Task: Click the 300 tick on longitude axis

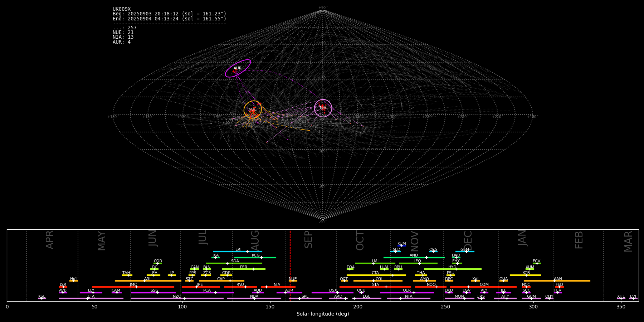Action: 533,307
